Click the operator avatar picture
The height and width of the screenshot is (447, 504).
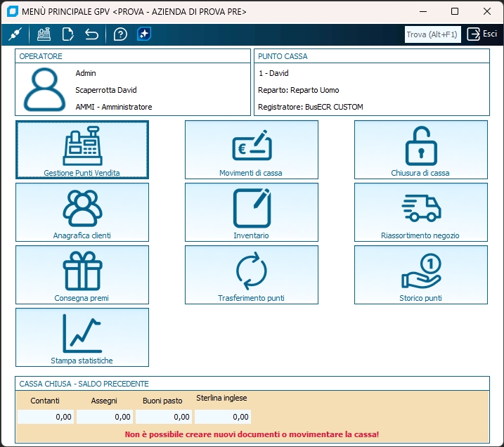coord(45,90)
